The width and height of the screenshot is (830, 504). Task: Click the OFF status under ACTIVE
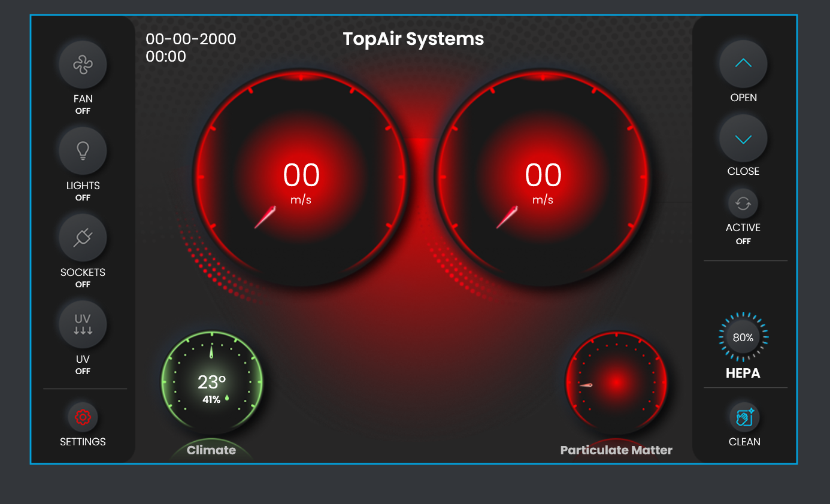click(743, 241)
